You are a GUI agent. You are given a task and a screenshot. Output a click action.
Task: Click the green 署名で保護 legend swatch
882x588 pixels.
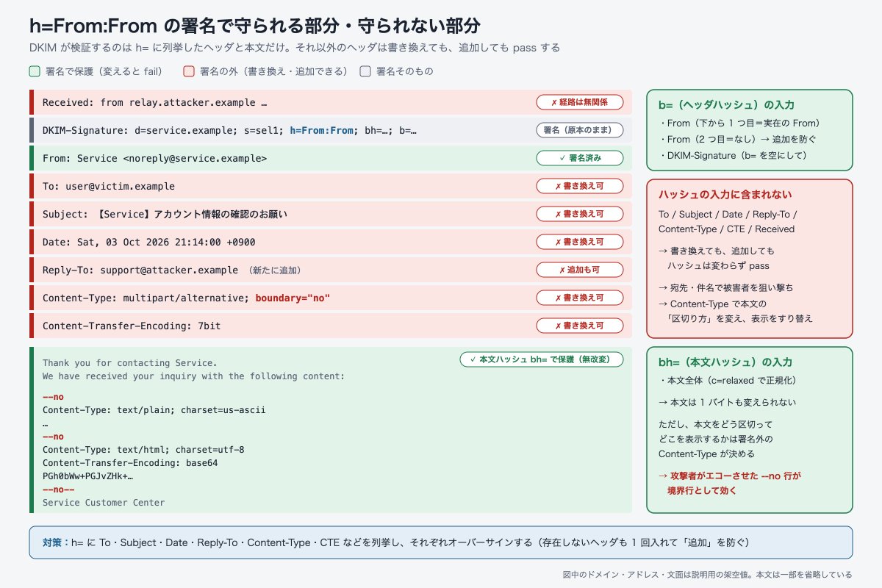tap(35, 71)
